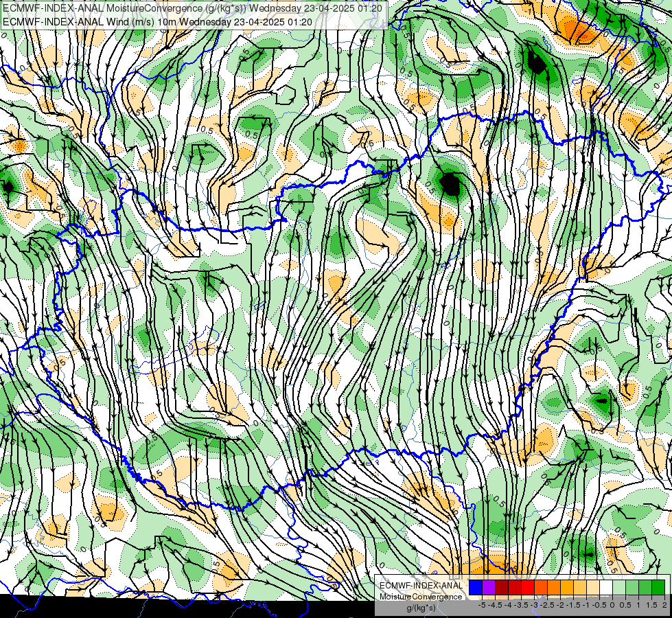
Task: Click the pale peach swatch between -1 and -0.5
Action: pos(593,587)
